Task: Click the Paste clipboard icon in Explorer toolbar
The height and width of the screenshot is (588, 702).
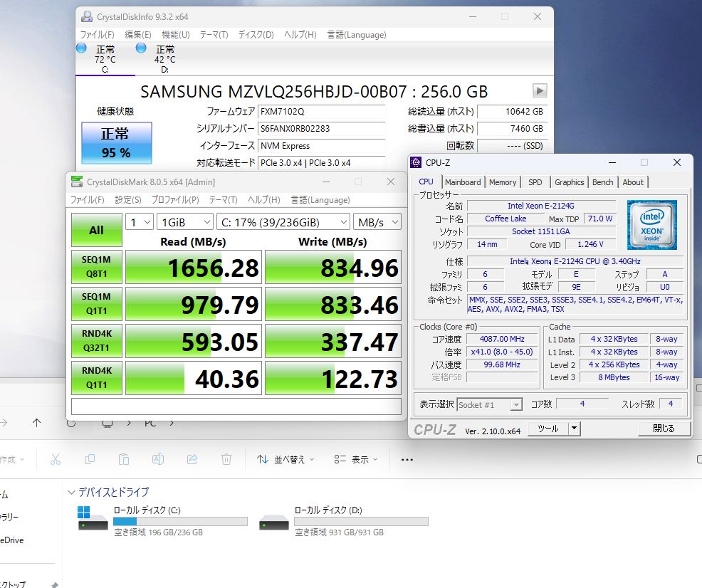Action: [124, 459]
